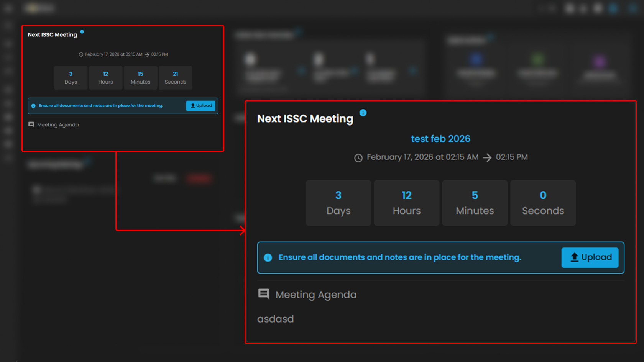Viewport: 644px width, 362px height.
Task: Click arrow icon before 02:15 PM in smaller card
Action: (x=147, y=55)
